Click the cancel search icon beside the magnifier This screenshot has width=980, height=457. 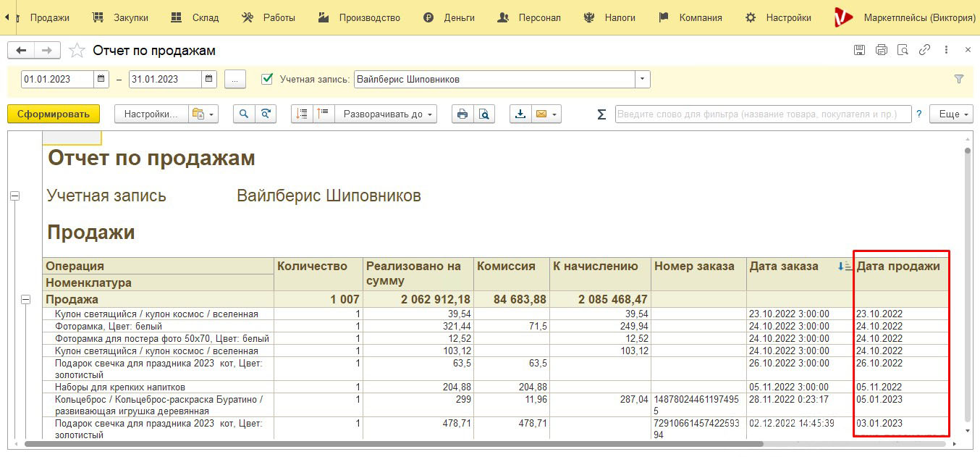(266, 114)
